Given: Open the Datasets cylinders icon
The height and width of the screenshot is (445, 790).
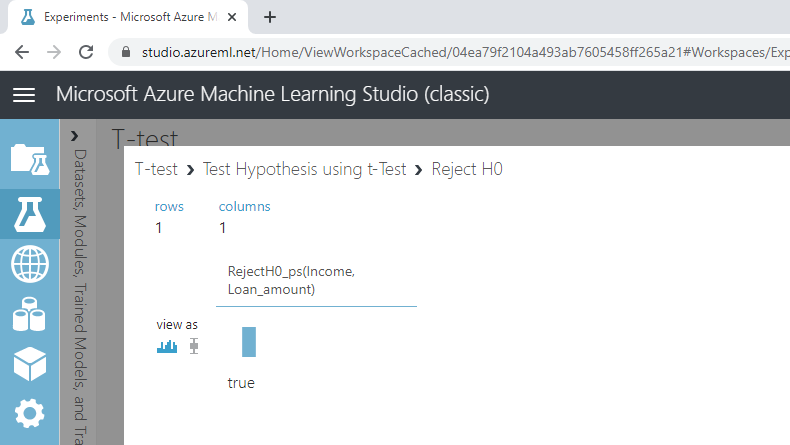Looking at the screenshot, I should 29,314.
